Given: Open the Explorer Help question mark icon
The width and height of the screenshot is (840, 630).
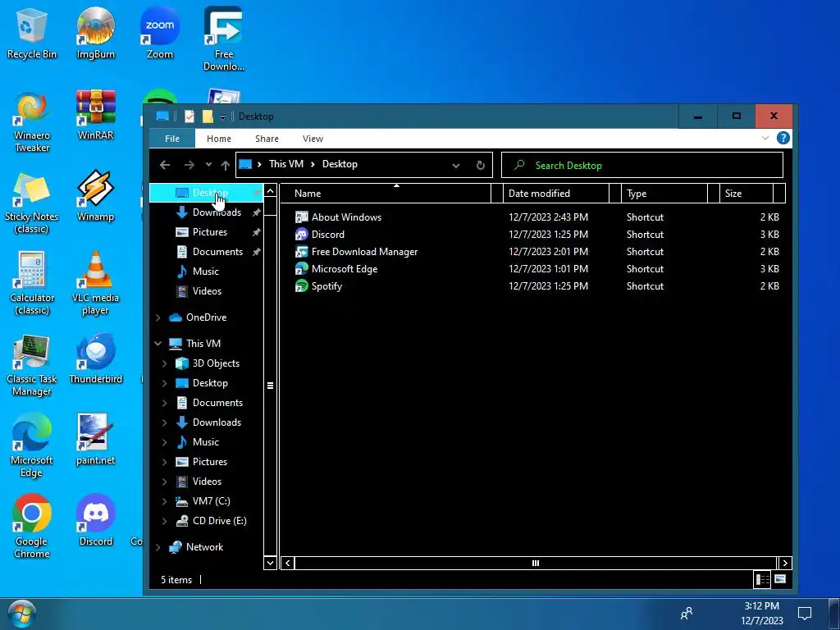Looking at the screenshot, I should coord(783,138).
